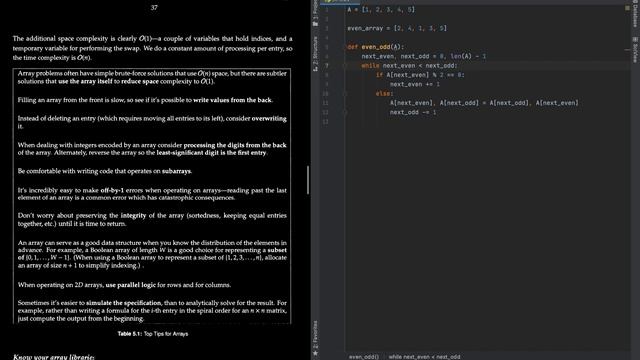
Task: Open the SciView tool window tab
Action: pos(635,50)
